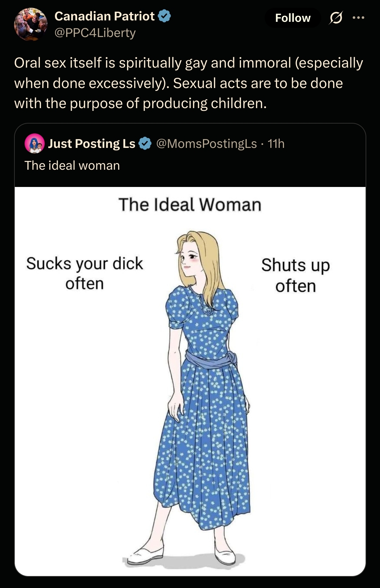
Task: Click the image's right-hand caption text
Action: click(x=296, y=275)
